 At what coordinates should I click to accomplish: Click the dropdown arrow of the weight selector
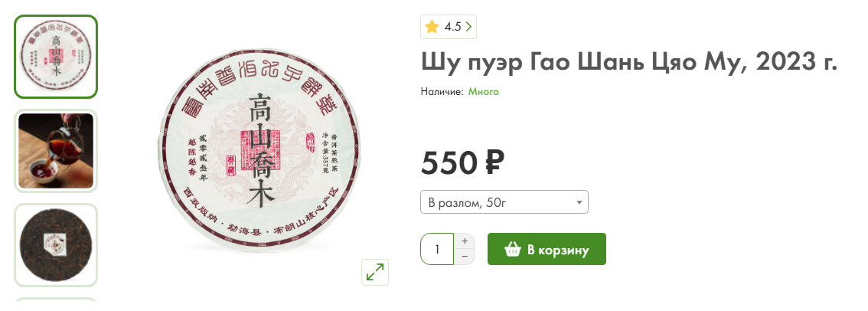tap(579, 202)
